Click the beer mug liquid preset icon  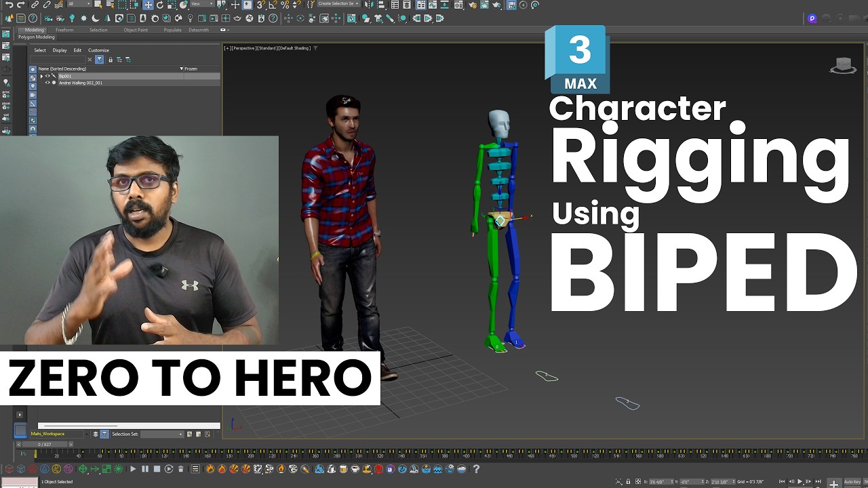coord(343,469)
